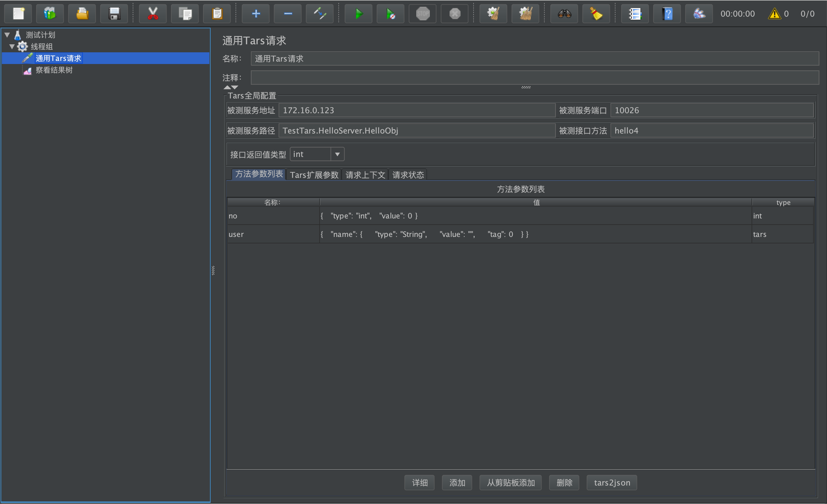827x504 pixels.
Task: Click the yellow warning triangle indicator
Action: coord(774,14)
